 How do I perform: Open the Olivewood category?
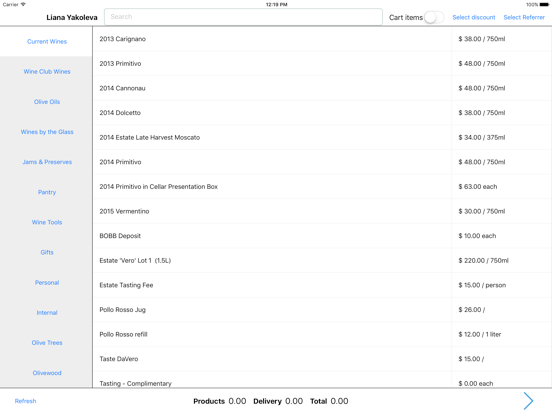click(47, 373)
